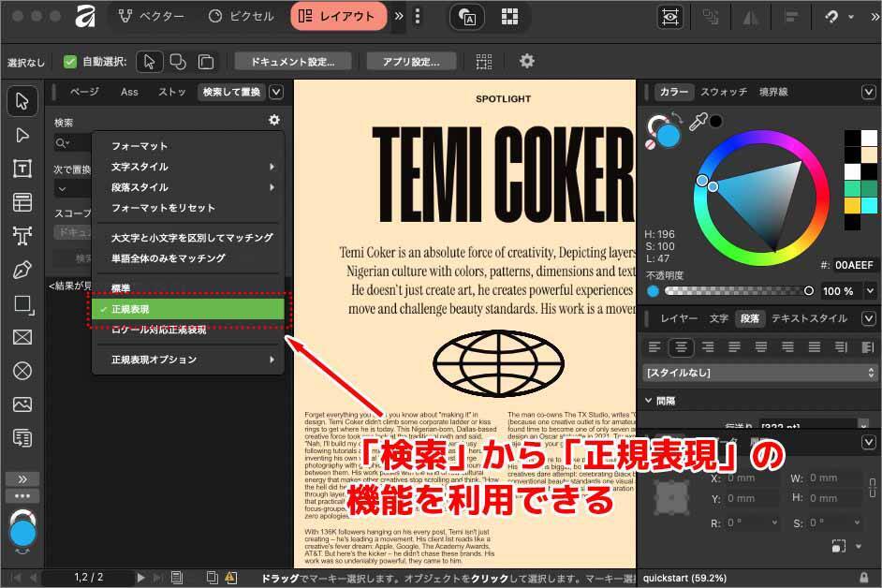Switch to the レイヤー tab
Image resolution: width=882 pixels, height=588 pixels.
tap(680, 318)
